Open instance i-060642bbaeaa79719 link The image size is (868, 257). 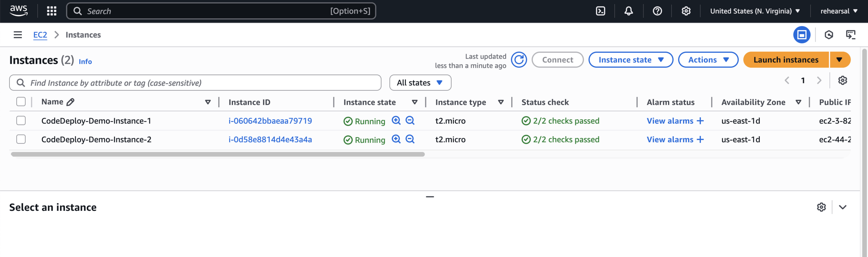(270, 121)
